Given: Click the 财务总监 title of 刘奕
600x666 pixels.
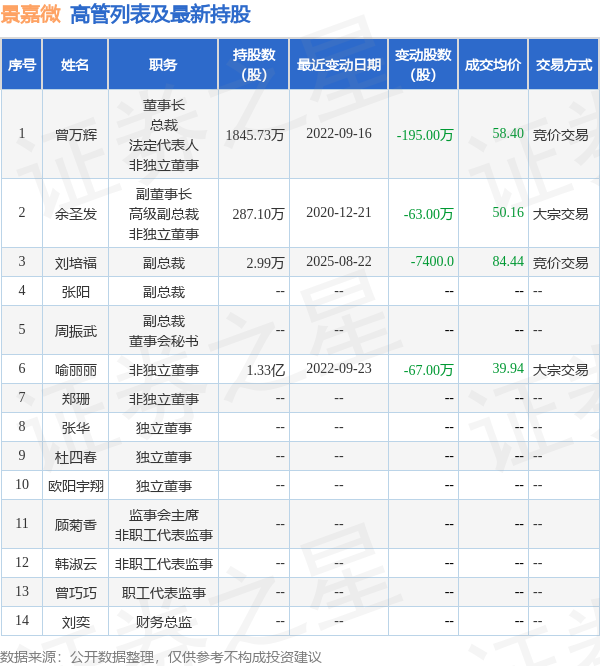Looking at the screenshot, I should pyautogui.click(x=163, y=622).
